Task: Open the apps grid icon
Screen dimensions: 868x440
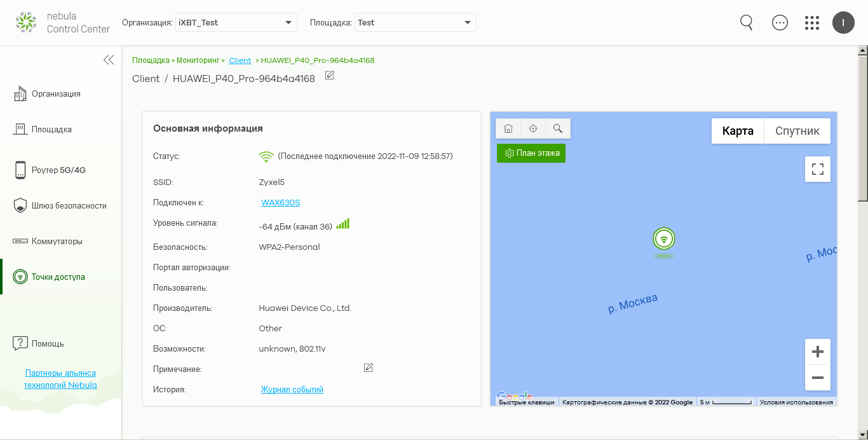Action: pos(811,23)
